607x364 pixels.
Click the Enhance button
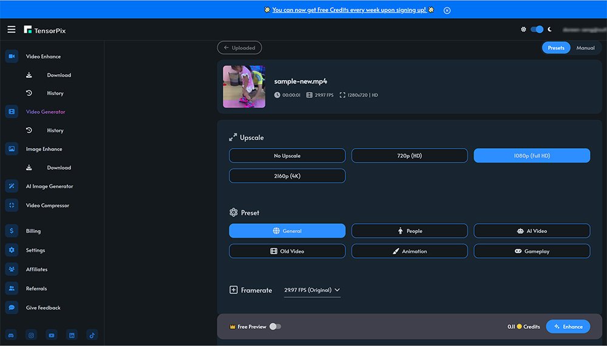pos(568,326)
